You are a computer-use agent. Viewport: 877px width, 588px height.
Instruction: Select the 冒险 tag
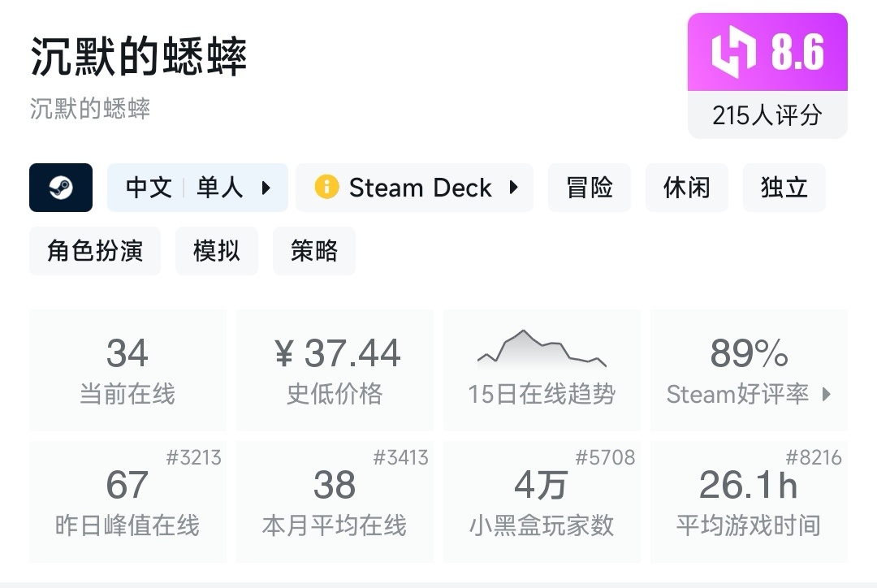590,188
